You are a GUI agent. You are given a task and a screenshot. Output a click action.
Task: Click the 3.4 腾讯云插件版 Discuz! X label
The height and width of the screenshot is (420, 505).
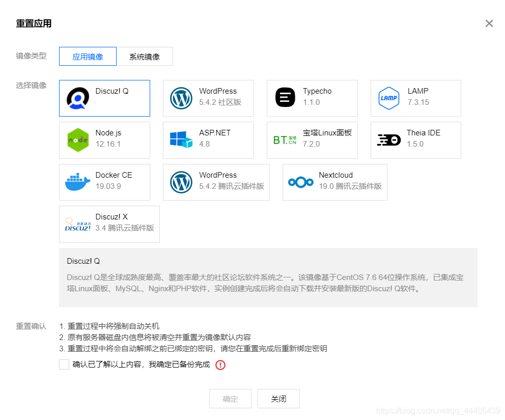pos(125,228)
